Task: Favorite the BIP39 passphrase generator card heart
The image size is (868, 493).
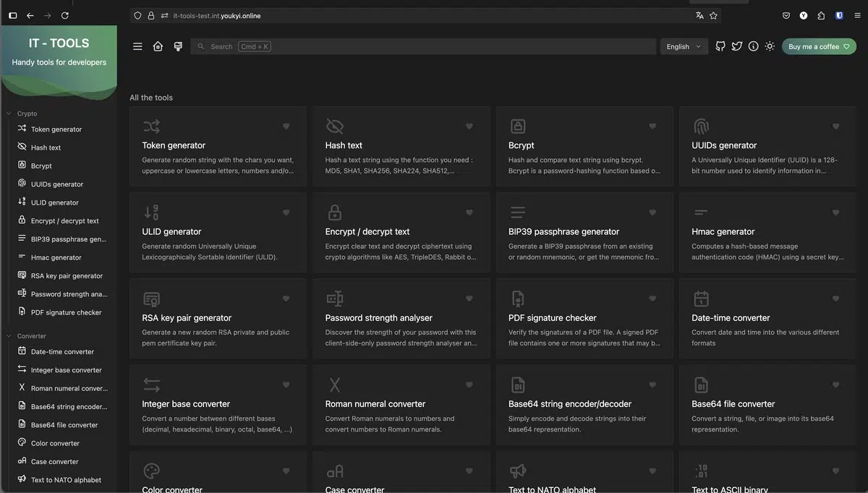Action: (652, 213)
